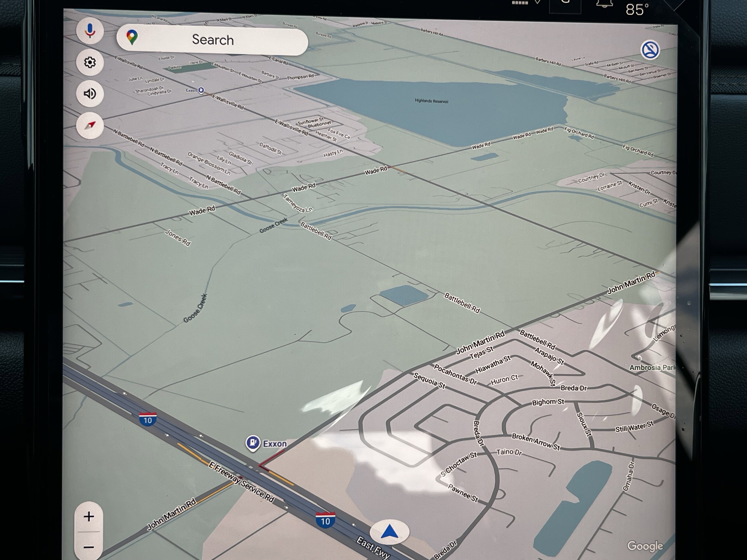
Task: Tap the lower I-10 interstate shield
Action: [325, 520]
